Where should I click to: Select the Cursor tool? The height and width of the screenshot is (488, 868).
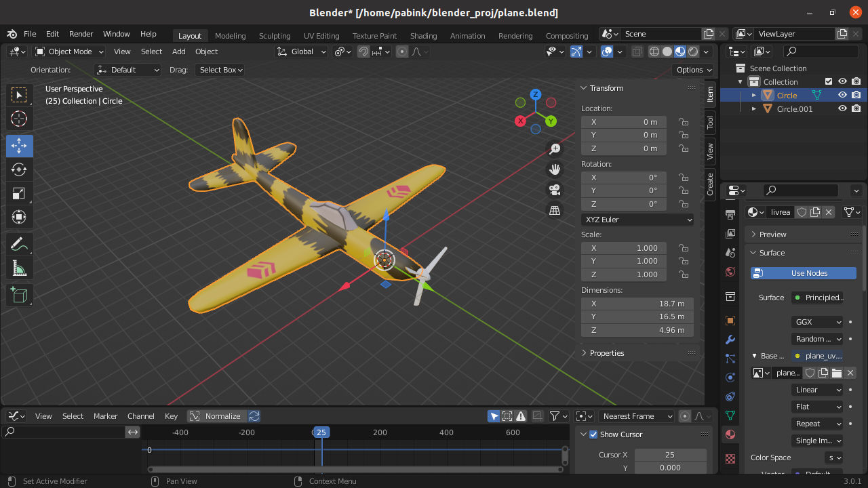point(19,119)
